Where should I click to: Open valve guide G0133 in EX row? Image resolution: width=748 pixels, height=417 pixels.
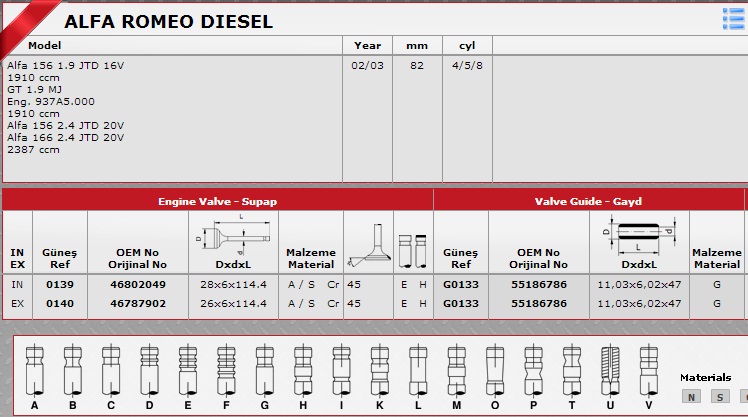461,304
